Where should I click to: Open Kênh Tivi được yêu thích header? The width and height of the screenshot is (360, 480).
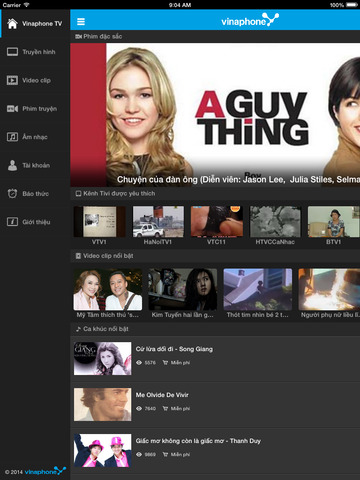(115, 193)
